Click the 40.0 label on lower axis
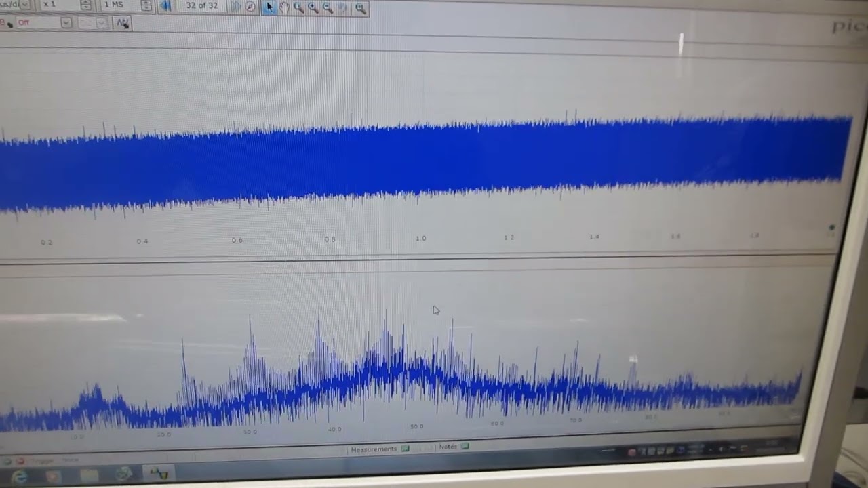The width and height of the screenshot is (868, 488). pyautogui.click(x=334, y=429)
